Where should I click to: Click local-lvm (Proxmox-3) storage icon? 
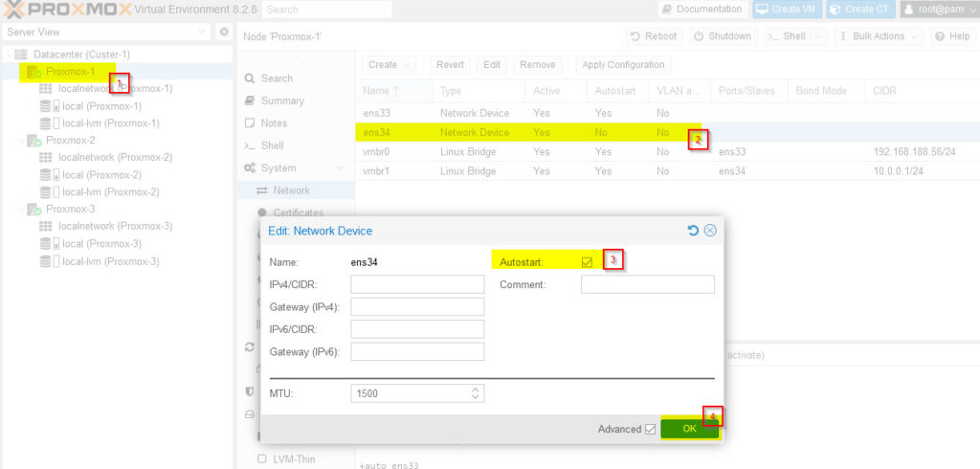(x=50, y=261)
